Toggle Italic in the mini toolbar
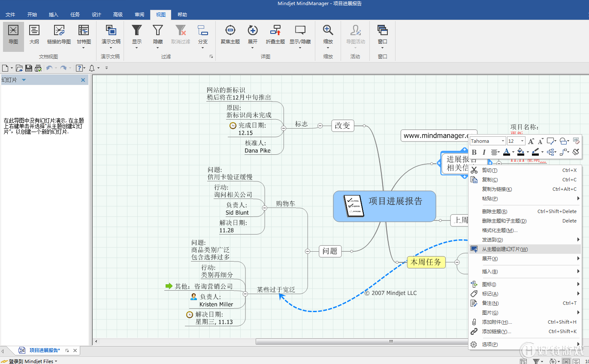Screen dimensions: 589x364 click(x=484, y=152)
